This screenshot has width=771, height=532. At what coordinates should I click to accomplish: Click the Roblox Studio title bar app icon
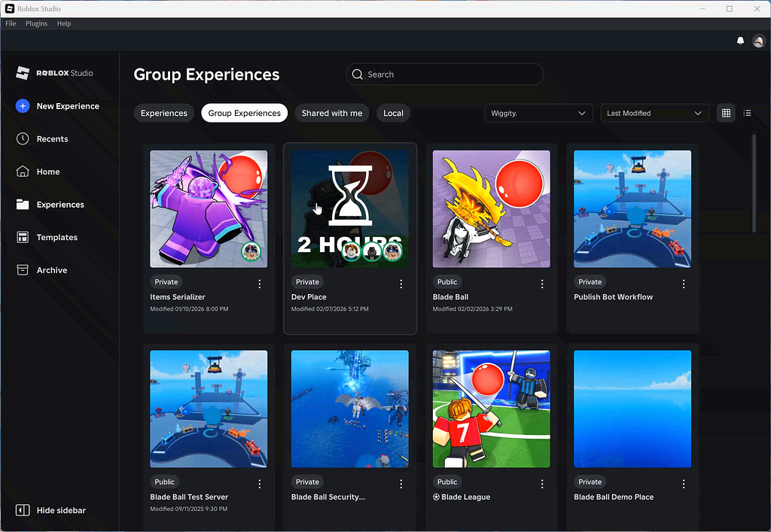[9, 9]
